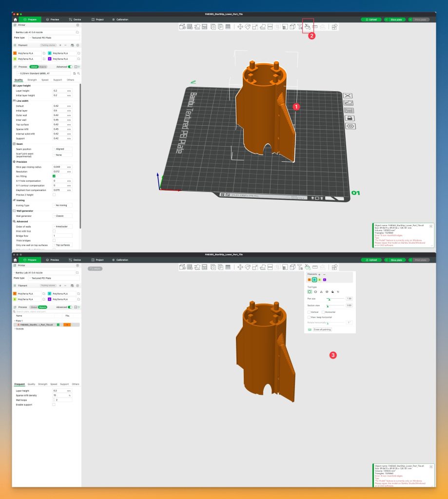Select the circle brush tool type
Image resolution: width=448 pixels, height=499 pixels.
309,291
